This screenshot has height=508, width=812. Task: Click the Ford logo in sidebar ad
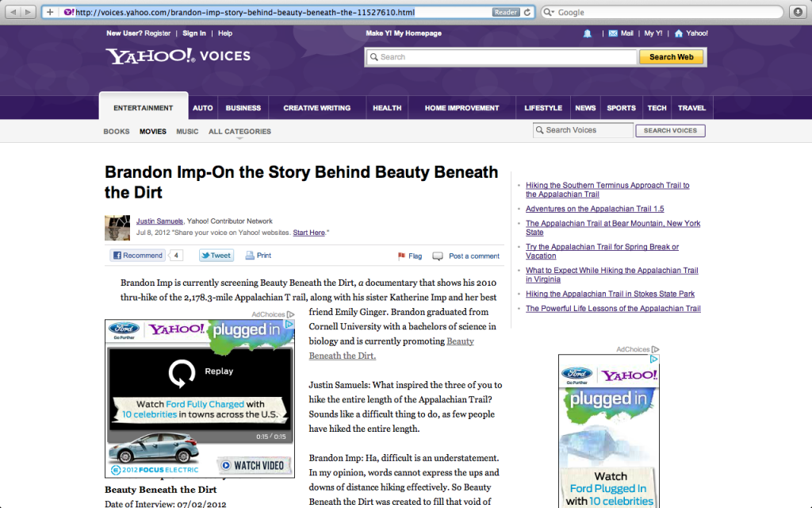[577, 373]
